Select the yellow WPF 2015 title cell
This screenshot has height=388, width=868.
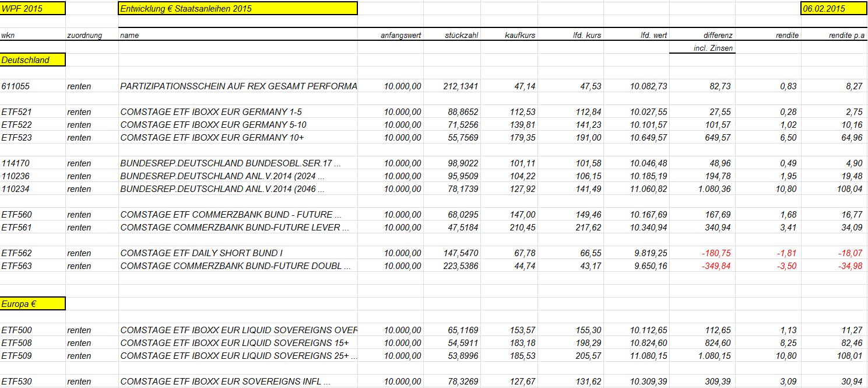click(x=33, y=8)
